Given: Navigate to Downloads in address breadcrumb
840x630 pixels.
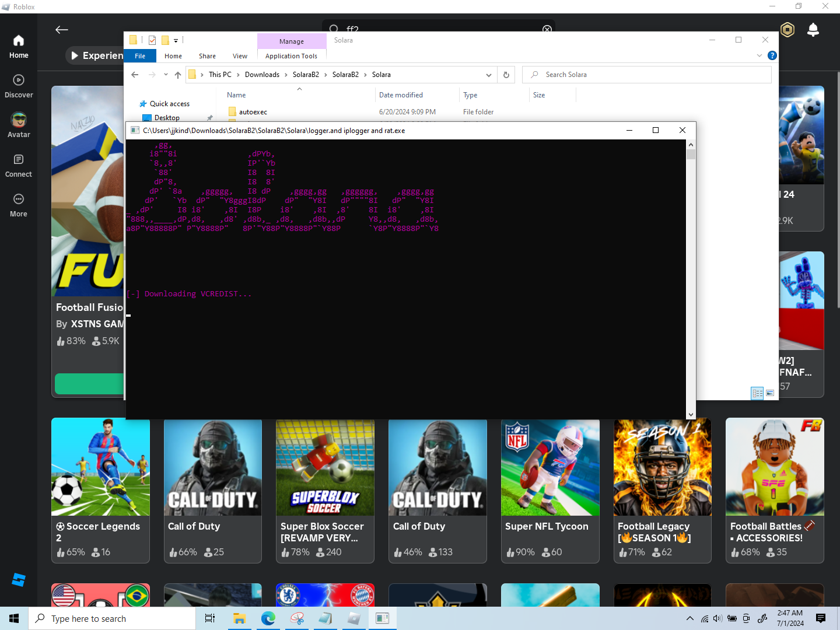Looking at the screenshot, I should (x=262, y=75).
